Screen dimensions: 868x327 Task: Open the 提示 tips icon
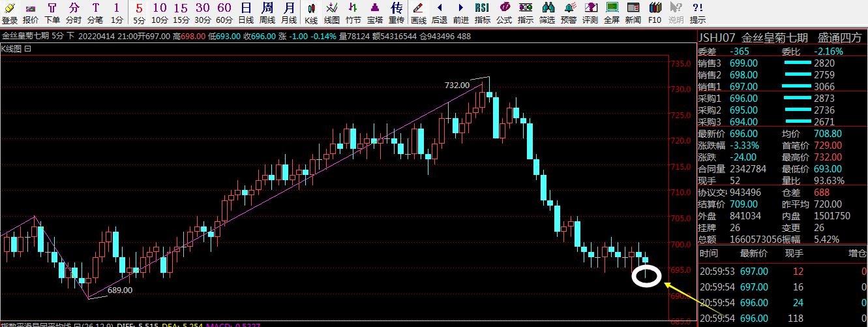pos(697,12)
